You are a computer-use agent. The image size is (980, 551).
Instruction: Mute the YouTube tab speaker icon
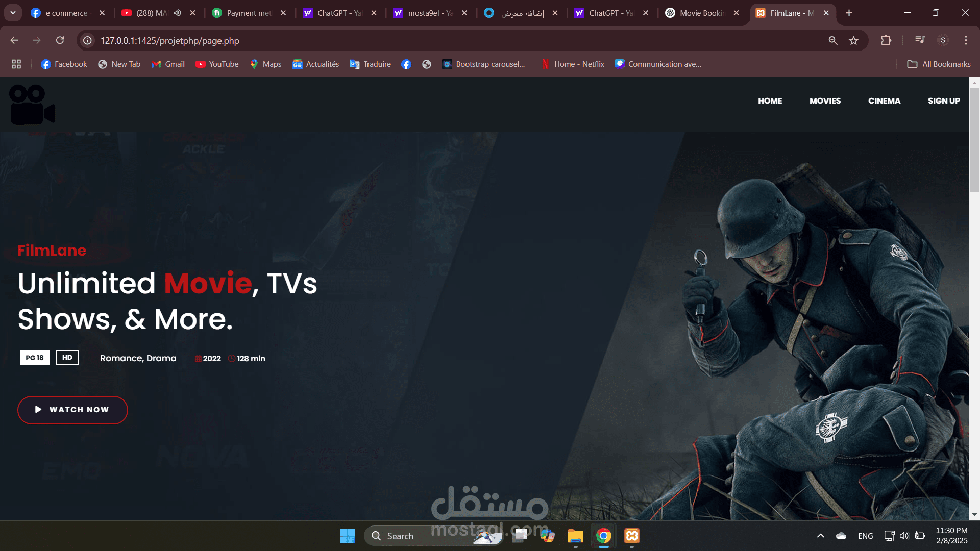point(177,13)
